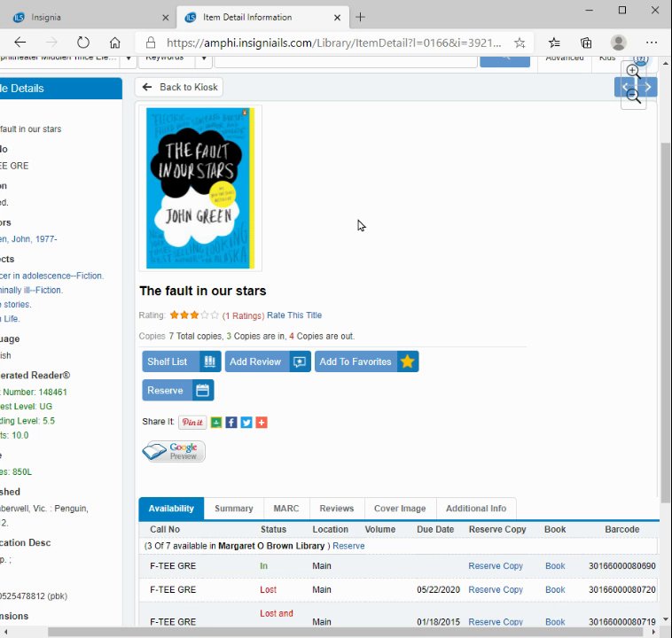This screenshot has height=638, width=672.
Task: Click the blue search button
Action: pos(504,60)
